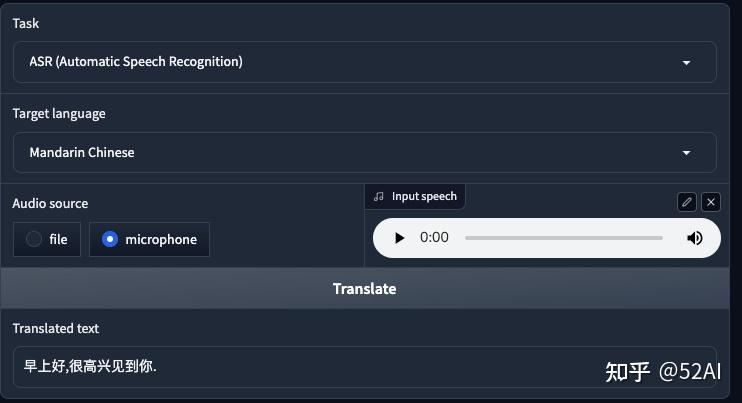Click the Zhihu @52AI watermark
The image size is (742, 403).
coord(663,372)
